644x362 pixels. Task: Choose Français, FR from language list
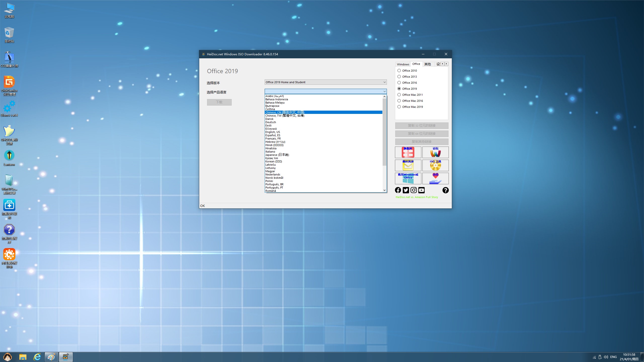coord(324,139)
